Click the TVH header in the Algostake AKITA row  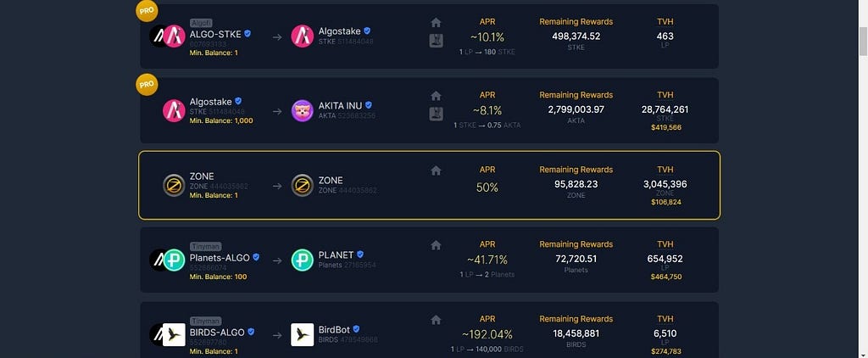coord(665,95)
